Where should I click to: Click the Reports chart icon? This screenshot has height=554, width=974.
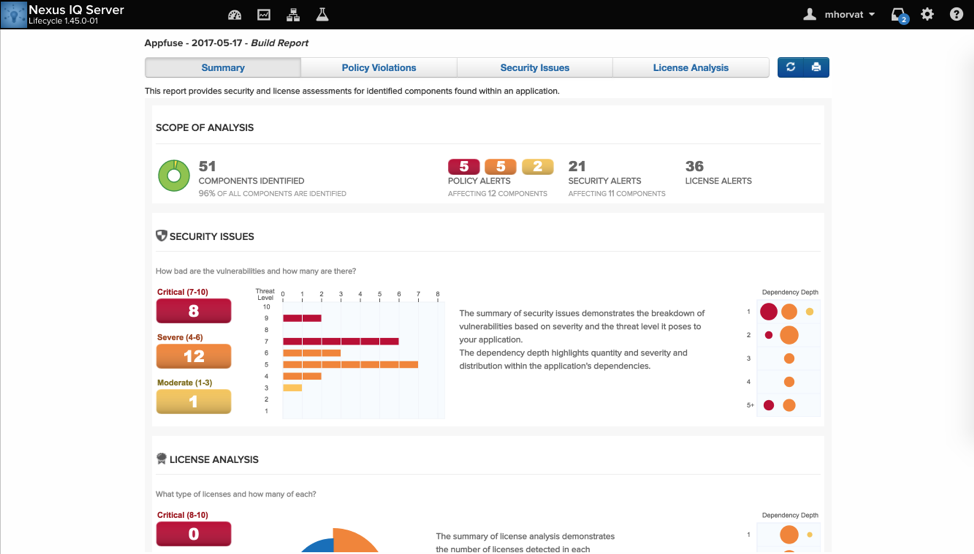tap(264, 15)
